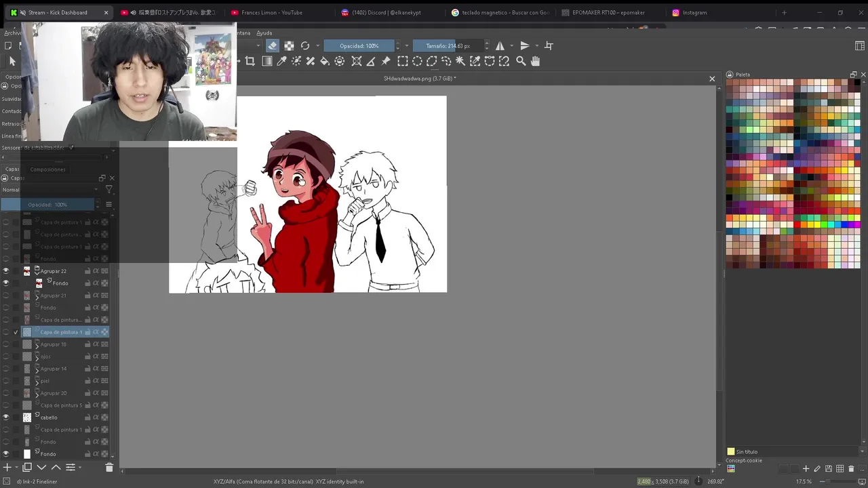Select the magnetic selection tool
Screen dimensions: 868x488
(504, 61)
